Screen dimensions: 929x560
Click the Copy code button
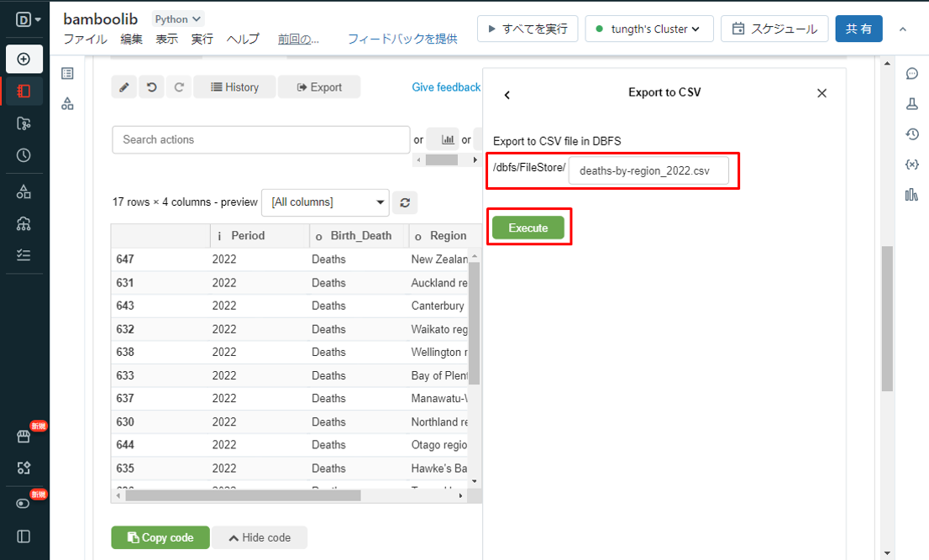click(160, 537)
